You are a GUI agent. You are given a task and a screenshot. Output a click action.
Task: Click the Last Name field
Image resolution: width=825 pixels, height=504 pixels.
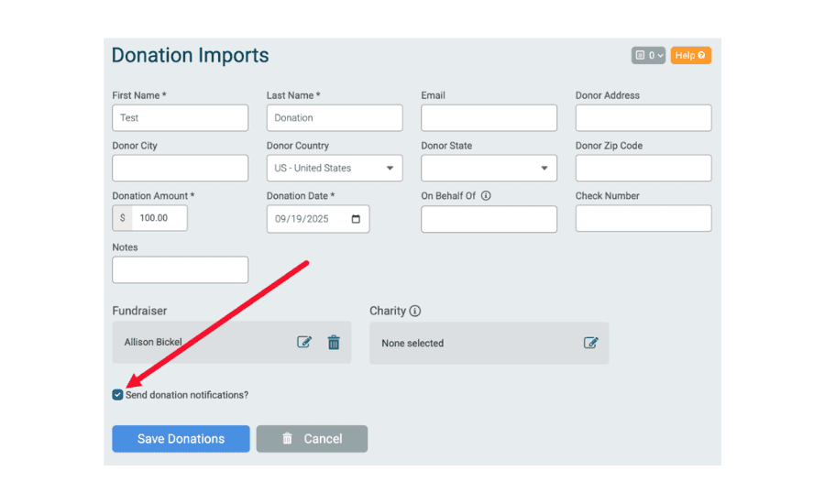(x=335, y=118)
